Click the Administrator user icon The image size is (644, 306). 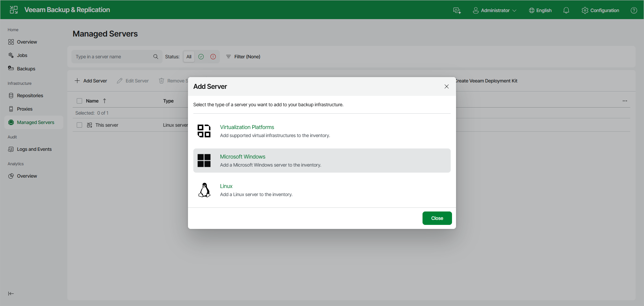[x=475, y=10]
